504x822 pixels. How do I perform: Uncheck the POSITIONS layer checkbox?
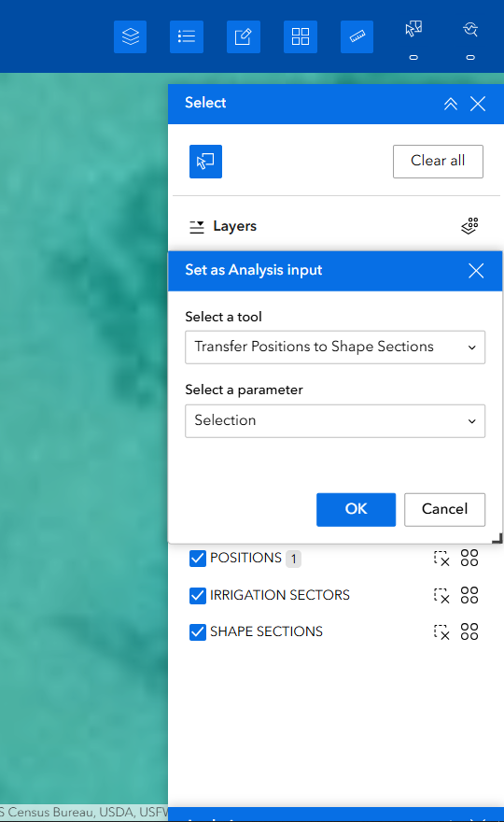(x=198, y=559)
